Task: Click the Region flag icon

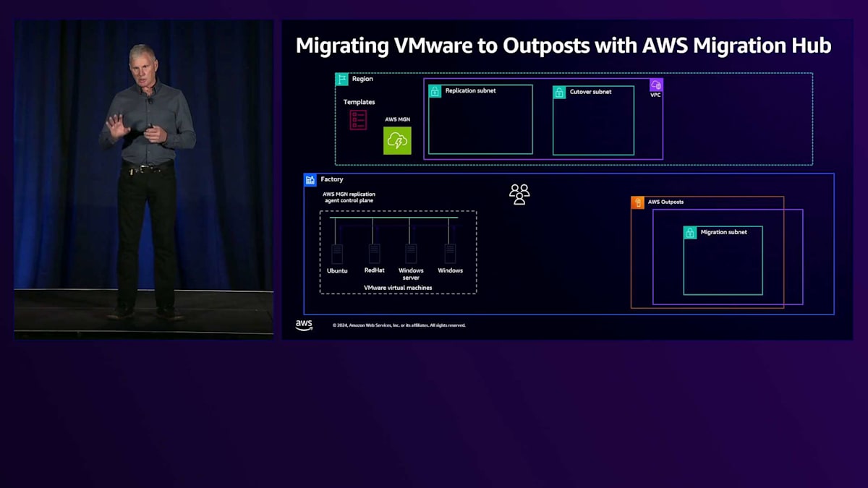Action: click(x=341, y=79)
